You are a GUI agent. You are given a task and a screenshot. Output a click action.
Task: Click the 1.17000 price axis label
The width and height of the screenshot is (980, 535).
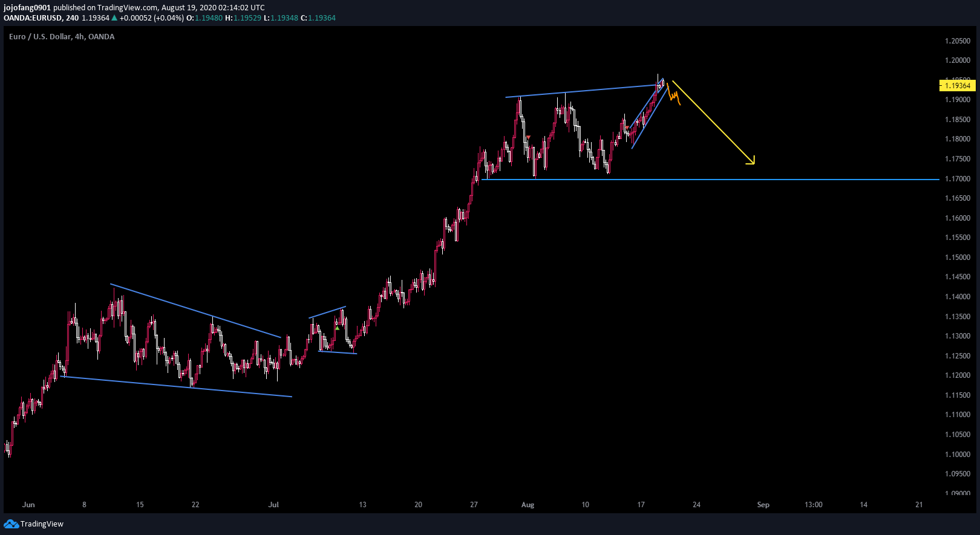pyautogui.click(x=958, y=179)
